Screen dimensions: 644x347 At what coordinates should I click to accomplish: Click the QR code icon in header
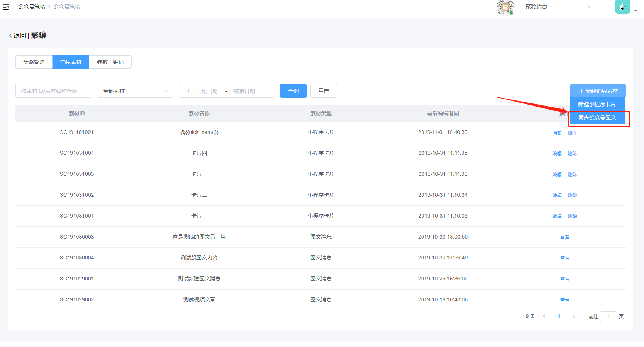(505, 7)
